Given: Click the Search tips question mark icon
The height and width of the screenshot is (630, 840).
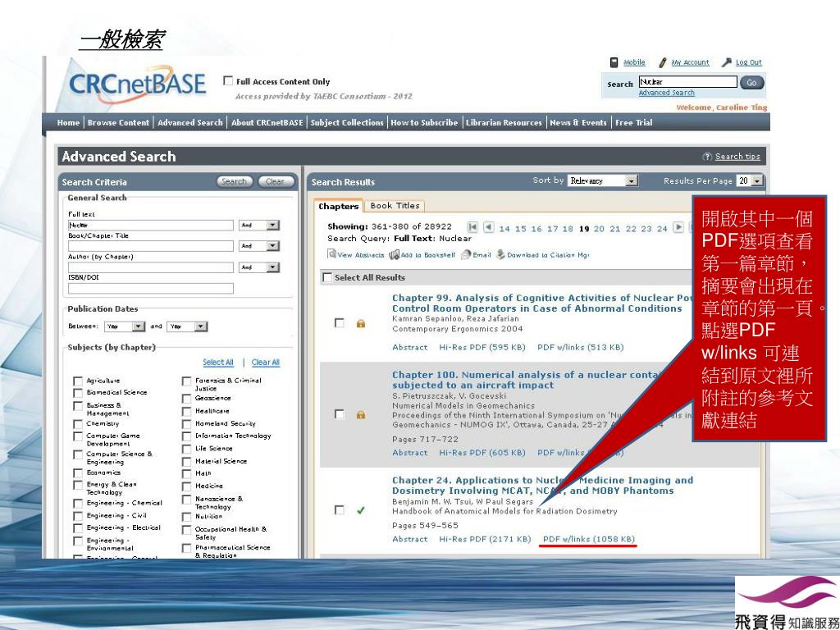Looking at the screenshot, I should click(x=707, y=157).
